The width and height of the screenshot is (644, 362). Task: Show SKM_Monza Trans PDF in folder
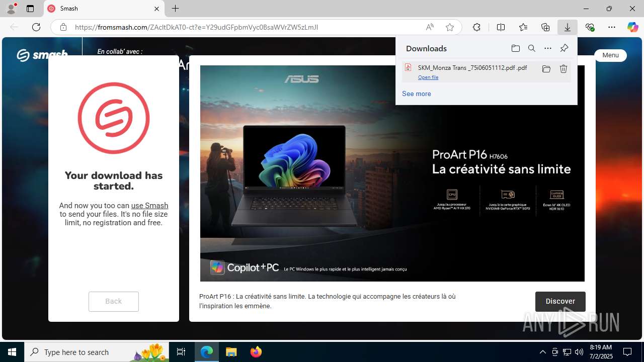tap(546, 69)
